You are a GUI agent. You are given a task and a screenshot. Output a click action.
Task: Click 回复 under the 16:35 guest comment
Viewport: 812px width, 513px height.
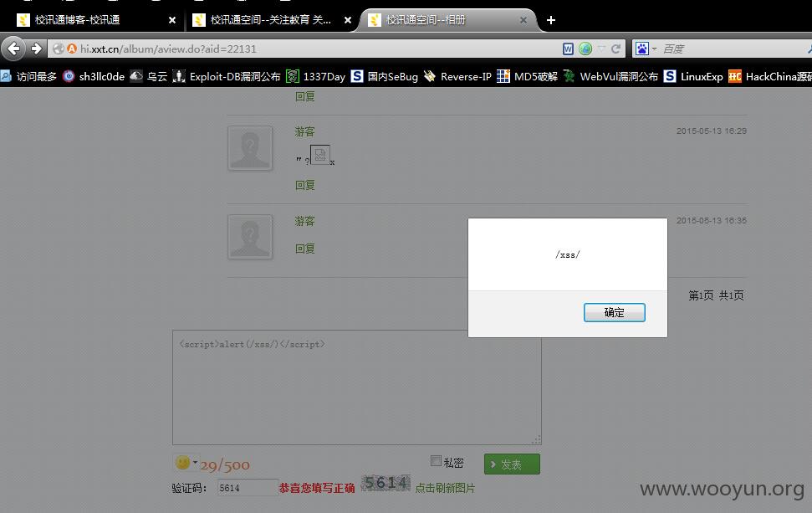305,249
